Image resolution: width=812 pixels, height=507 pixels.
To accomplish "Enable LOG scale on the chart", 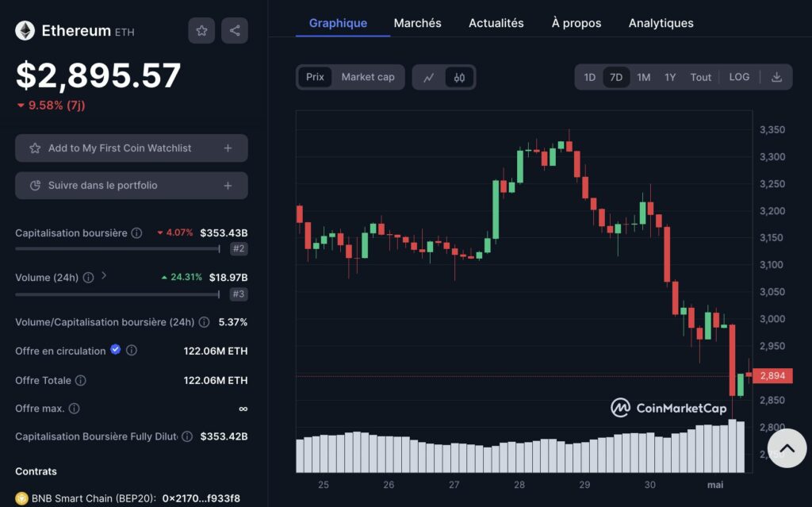I will (739, 77).
